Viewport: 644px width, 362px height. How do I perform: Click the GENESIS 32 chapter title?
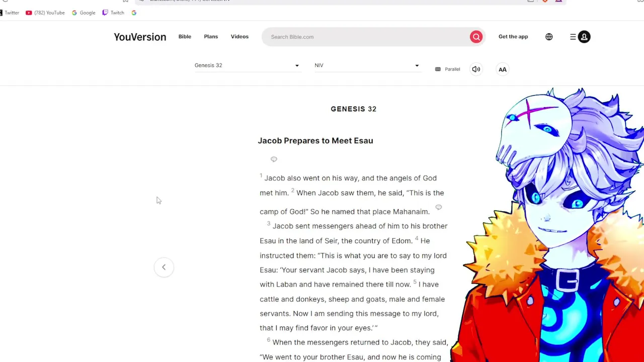pos(353,109)
